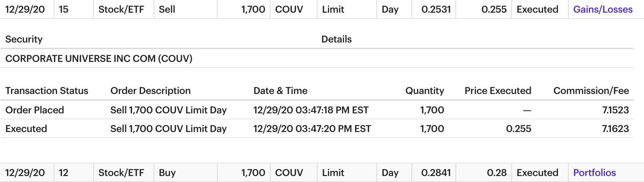Select the Order Placed status cell
Screen dimensions: 644x182
[35, 110]
